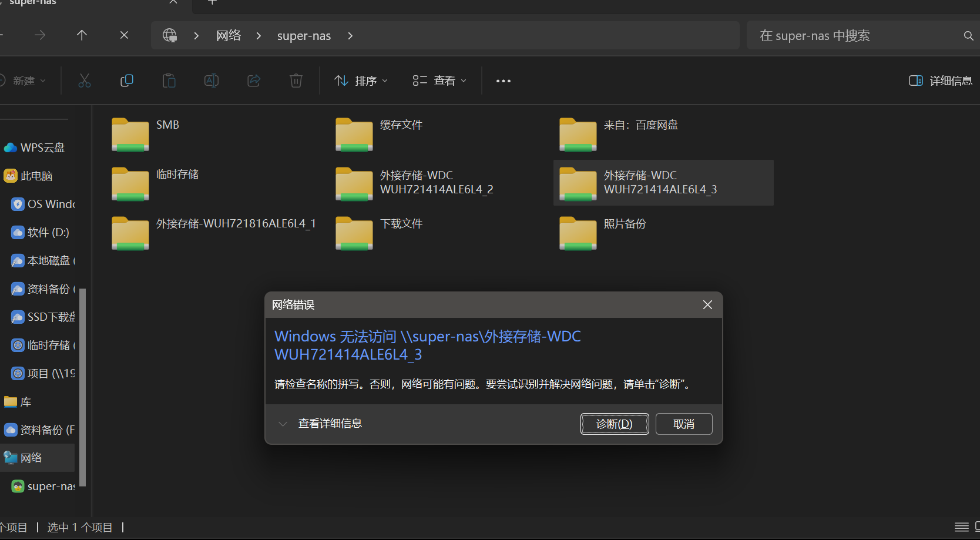
Task: Click the 来自：百度网盘 folder name
Action: coord(641,125)
